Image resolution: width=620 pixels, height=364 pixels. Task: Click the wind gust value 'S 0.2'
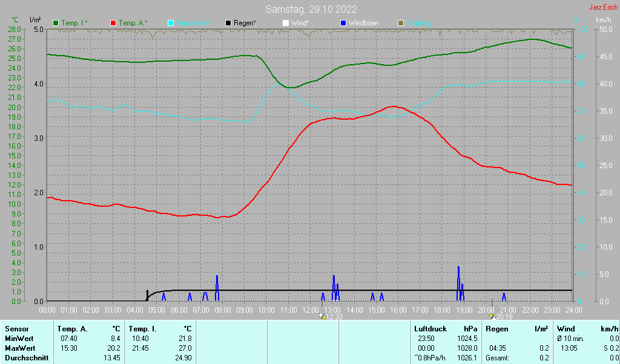610,349
